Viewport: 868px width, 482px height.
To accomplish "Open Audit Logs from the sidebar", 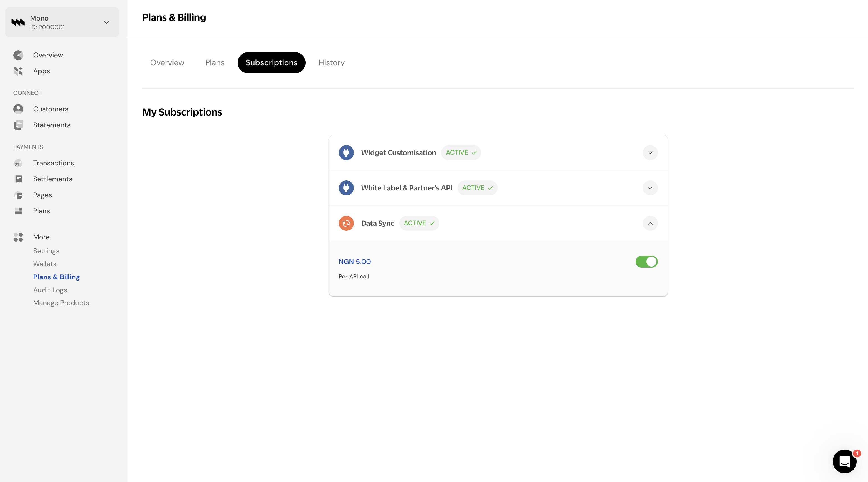I will pos(50,290).
